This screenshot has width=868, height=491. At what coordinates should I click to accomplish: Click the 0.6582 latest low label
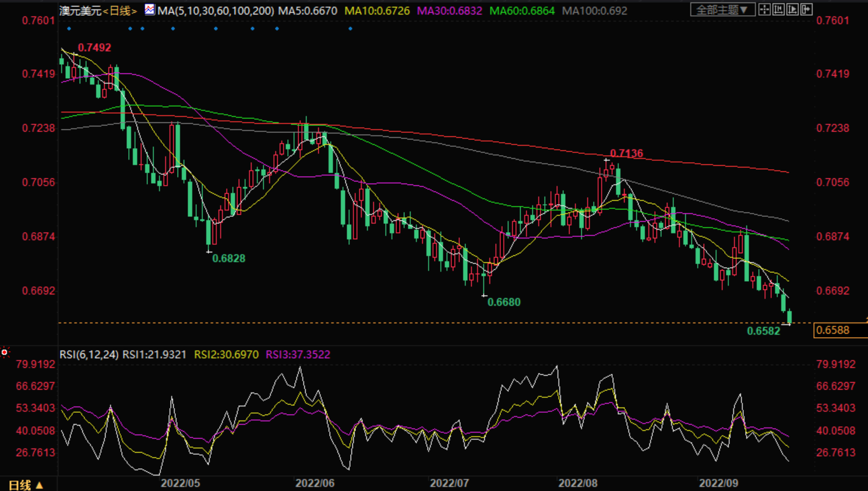coord(764,331)
